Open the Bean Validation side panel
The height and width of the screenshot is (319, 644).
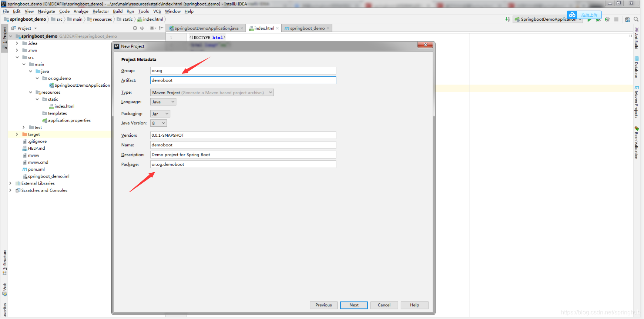click(x=637, y=143)
